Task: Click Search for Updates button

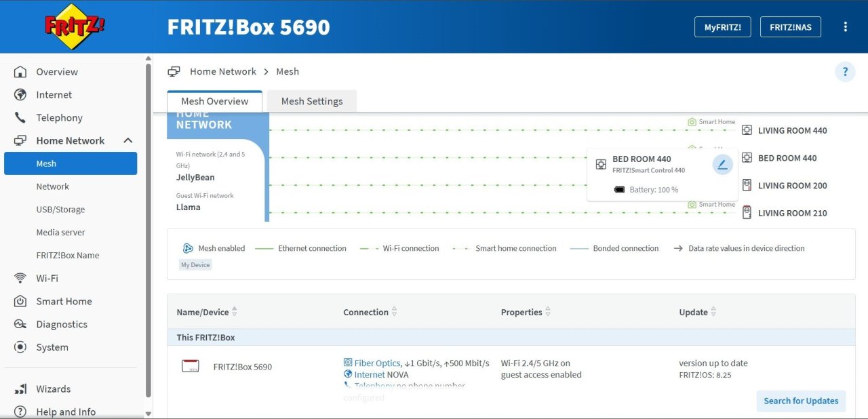Action: pyautogui.click(x=801, y=401)
